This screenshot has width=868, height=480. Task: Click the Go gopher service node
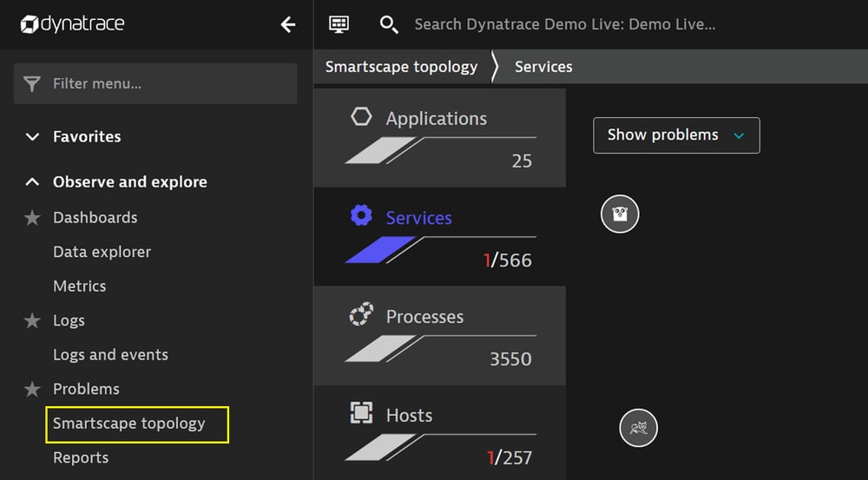click(x=620, y=214)
